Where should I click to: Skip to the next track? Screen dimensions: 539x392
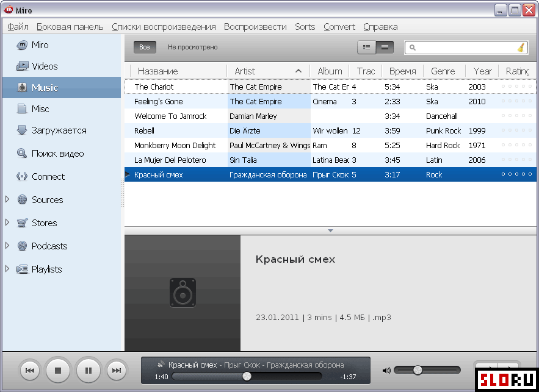tap(116, 370)
